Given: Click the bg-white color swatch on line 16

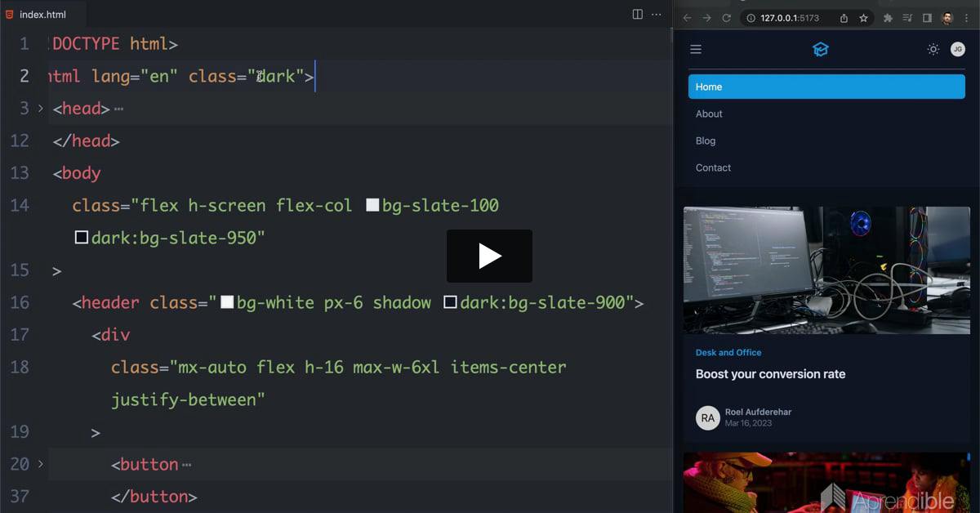Looking at the screenshot, I should [x=227, y=302].
